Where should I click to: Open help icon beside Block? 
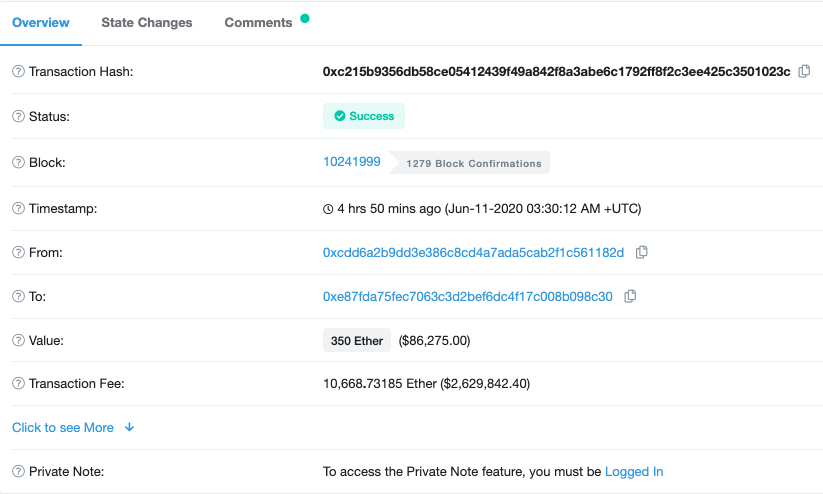coord(18,162)
